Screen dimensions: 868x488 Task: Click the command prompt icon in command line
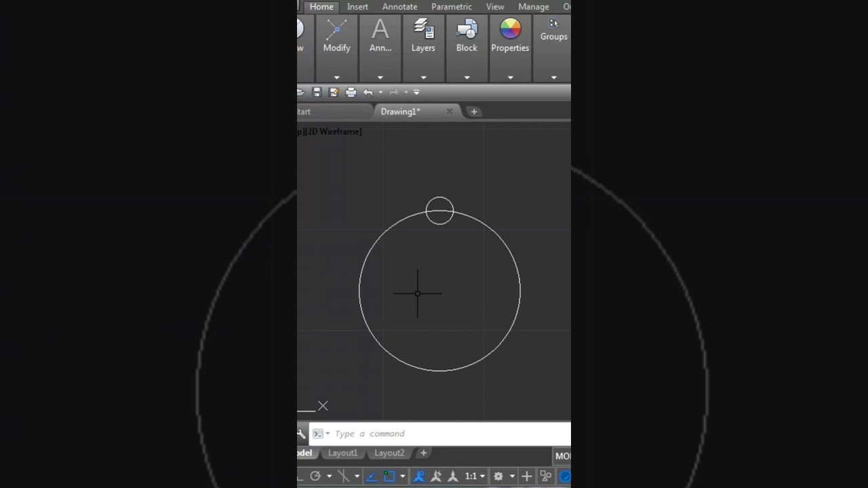[317, 434]
